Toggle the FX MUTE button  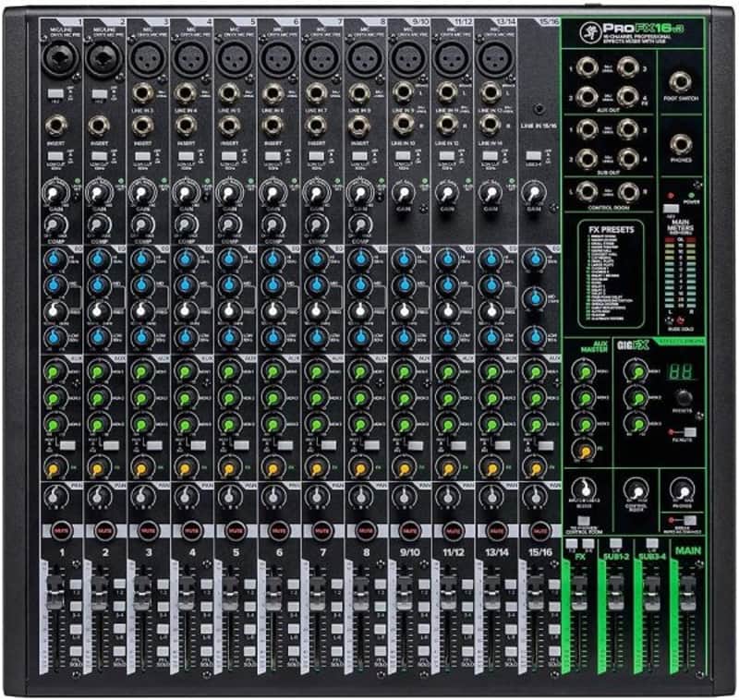(689, 432)
